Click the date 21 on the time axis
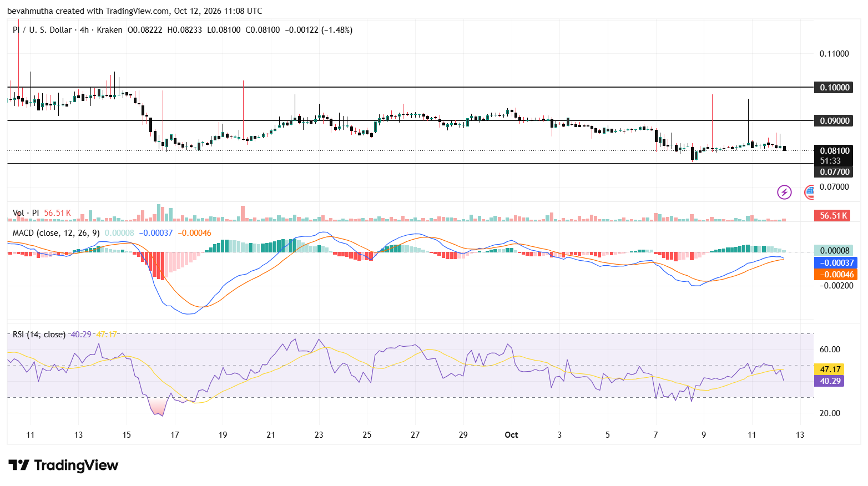This screenshot has height=486, width=868. click(x=271, y=435)
